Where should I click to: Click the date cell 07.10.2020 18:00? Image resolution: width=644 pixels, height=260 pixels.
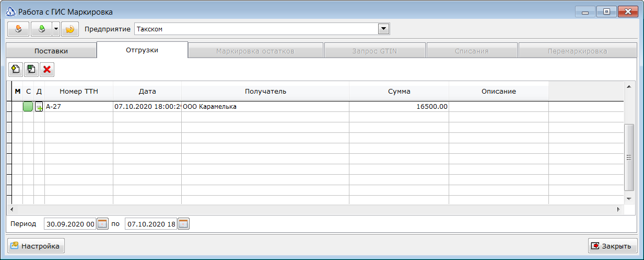pyautogui.click(x=147, y=107)
